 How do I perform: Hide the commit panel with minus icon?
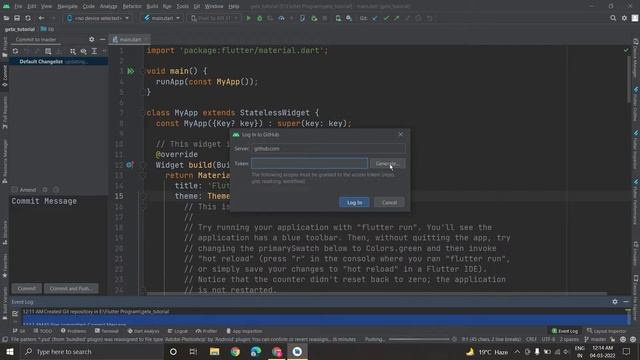(x=102, y=39)
